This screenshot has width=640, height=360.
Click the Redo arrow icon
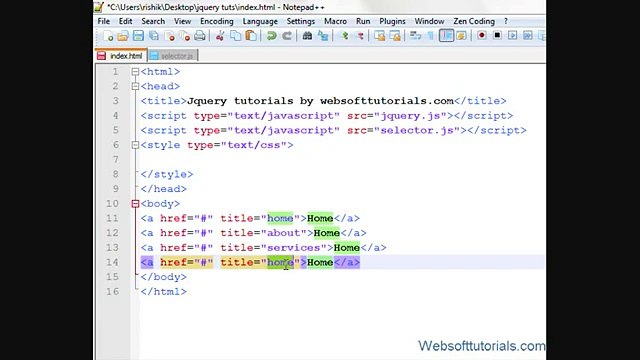coord(287,36)
